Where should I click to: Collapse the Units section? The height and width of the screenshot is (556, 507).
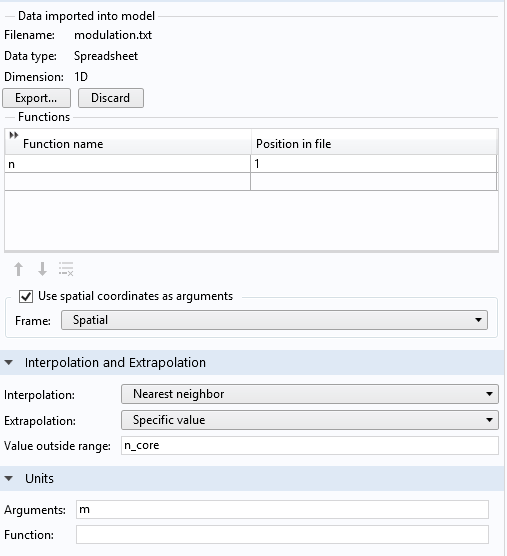(x=9, y=478)
